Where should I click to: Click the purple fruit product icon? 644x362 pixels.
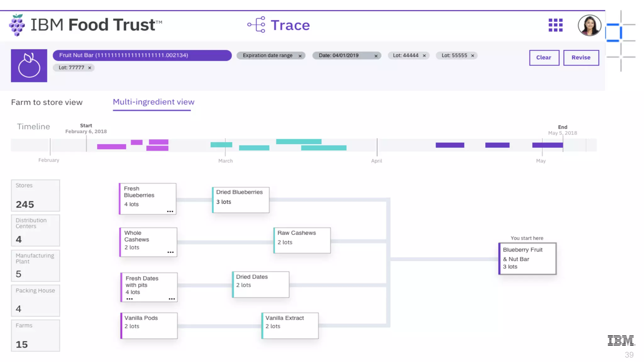coord(29,66)
